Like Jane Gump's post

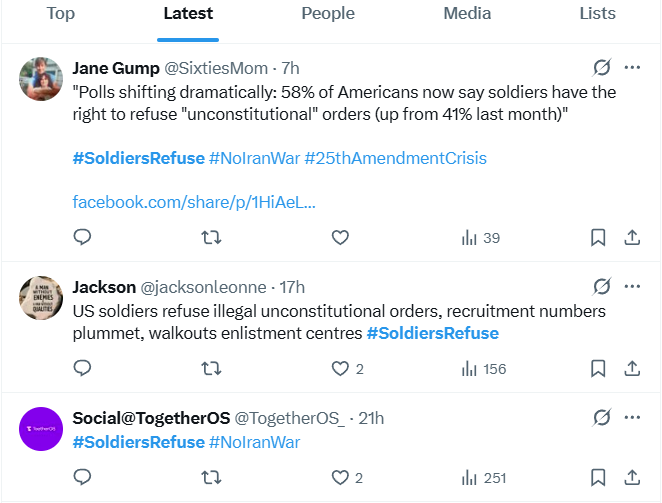[x=340, y=238]
